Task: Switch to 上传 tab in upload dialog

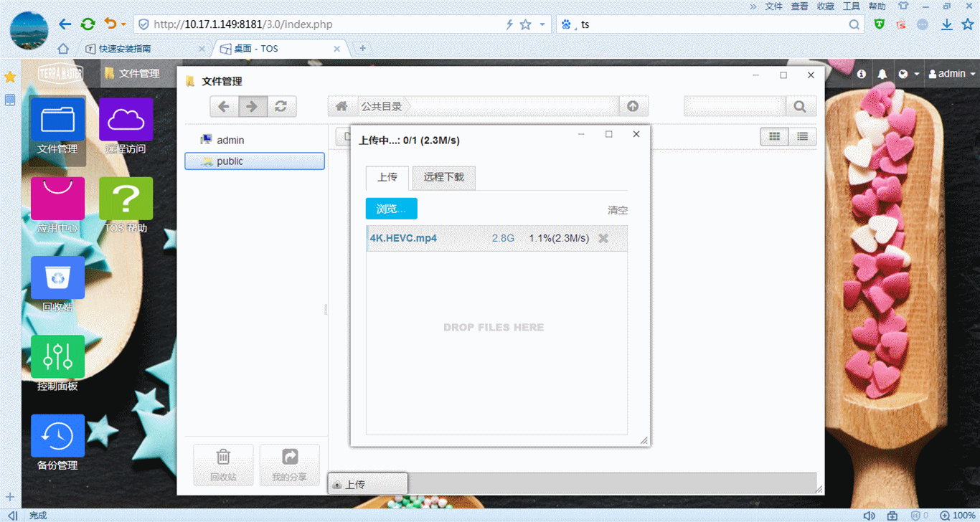Action: (387, 177)
